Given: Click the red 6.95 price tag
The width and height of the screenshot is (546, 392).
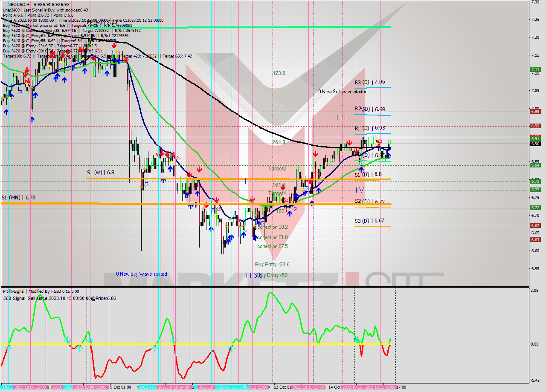Looking at the screenshot, I should 535,126.
